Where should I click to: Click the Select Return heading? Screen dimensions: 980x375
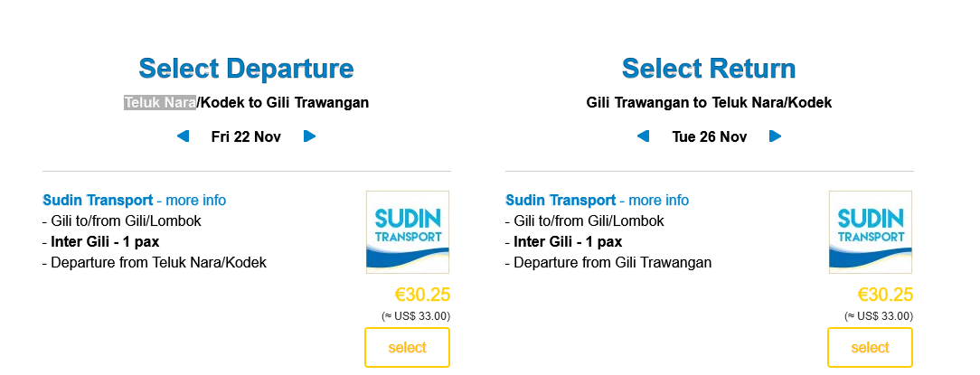point(709,69)
